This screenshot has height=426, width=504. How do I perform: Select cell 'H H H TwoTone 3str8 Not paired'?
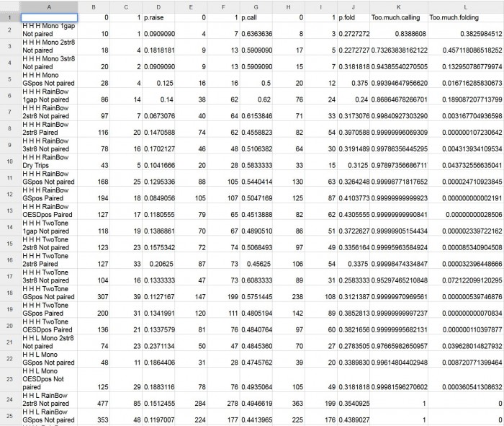[49, 276]
